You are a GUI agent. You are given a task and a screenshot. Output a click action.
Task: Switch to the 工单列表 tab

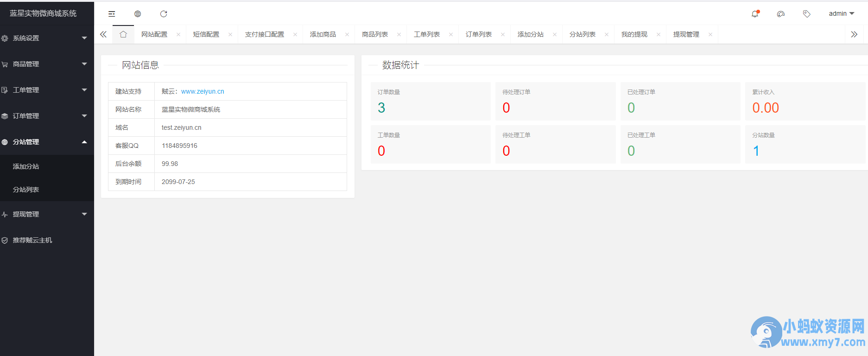427,35
